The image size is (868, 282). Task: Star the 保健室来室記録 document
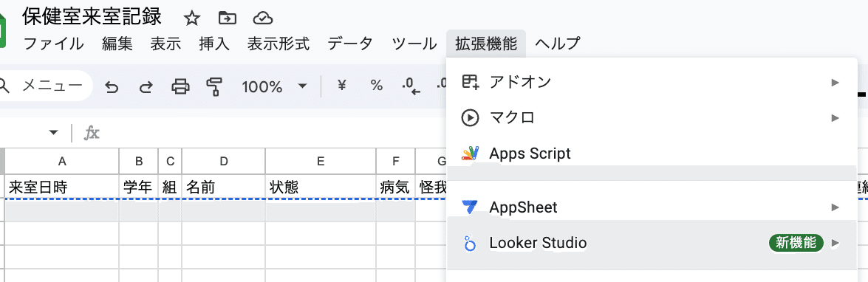(x=191, y=18)
